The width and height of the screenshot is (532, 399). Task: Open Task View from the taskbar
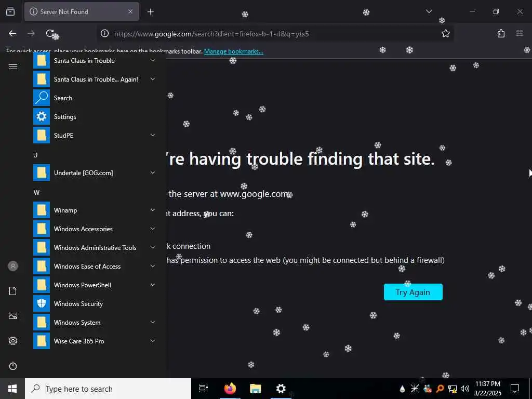coord(204,389)
